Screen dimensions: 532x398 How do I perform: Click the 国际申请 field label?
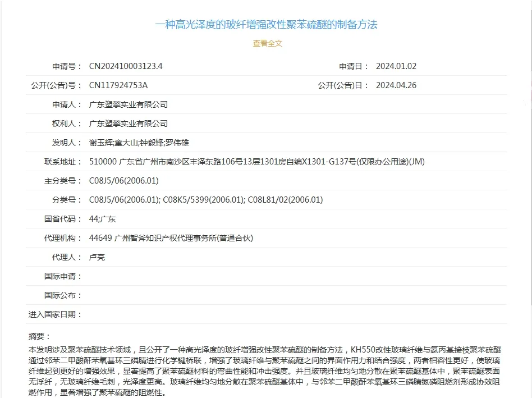coord(63,276)
